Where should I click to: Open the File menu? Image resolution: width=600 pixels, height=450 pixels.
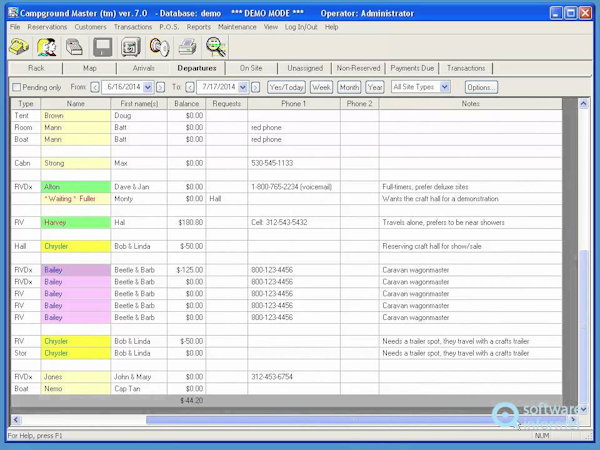click(x=15, y=27)
